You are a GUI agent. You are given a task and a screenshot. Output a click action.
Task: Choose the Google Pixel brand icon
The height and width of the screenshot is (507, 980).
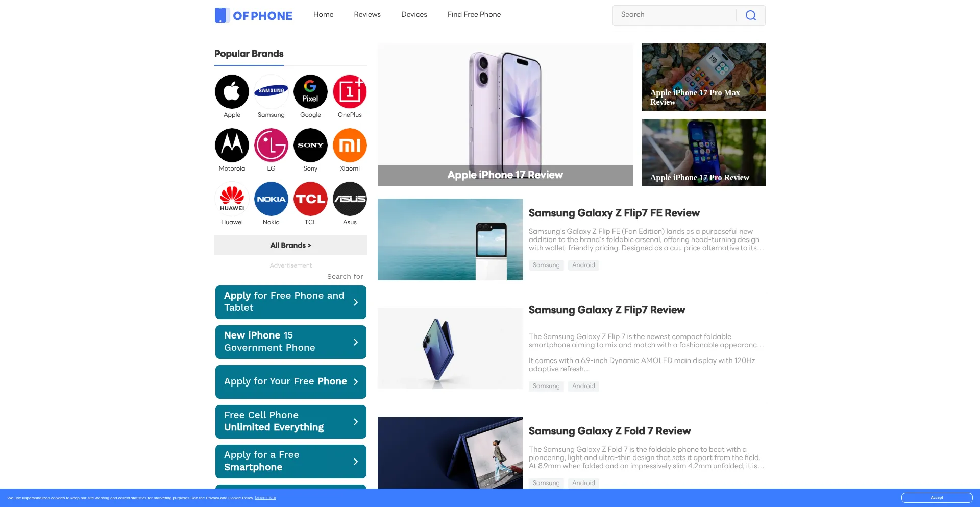pyautogui.click(x=310, y=92)
